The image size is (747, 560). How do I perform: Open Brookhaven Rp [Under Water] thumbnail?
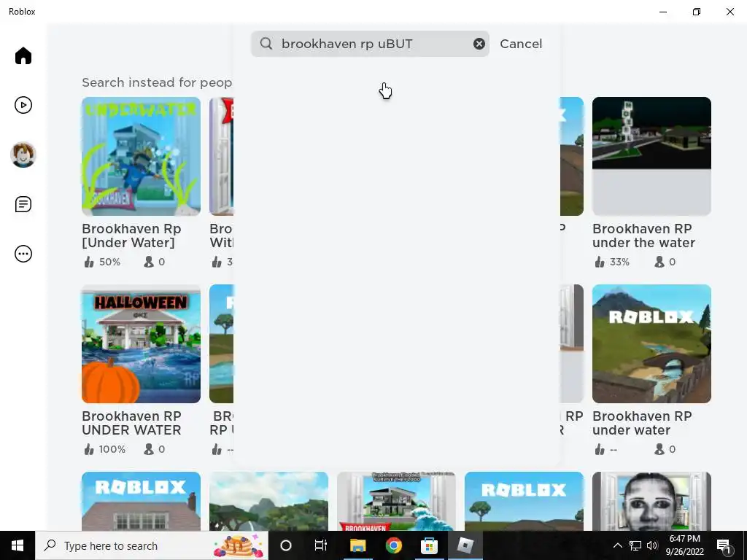(x=141, y=156)
